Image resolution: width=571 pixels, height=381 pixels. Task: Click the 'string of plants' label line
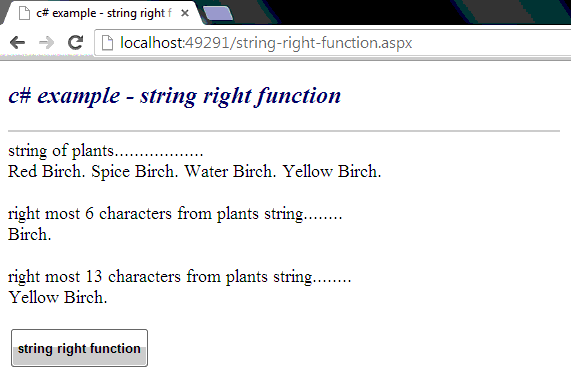click(x=106, y=151)
